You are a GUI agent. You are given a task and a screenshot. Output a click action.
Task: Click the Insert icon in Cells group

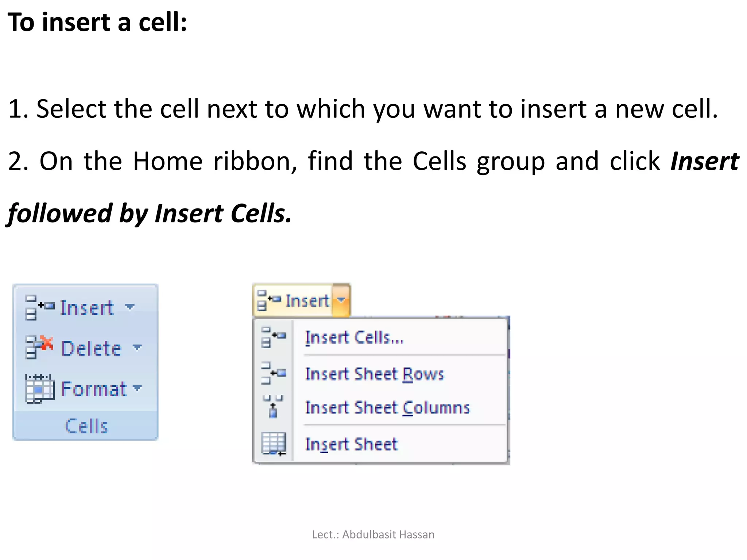click(40, 308)
